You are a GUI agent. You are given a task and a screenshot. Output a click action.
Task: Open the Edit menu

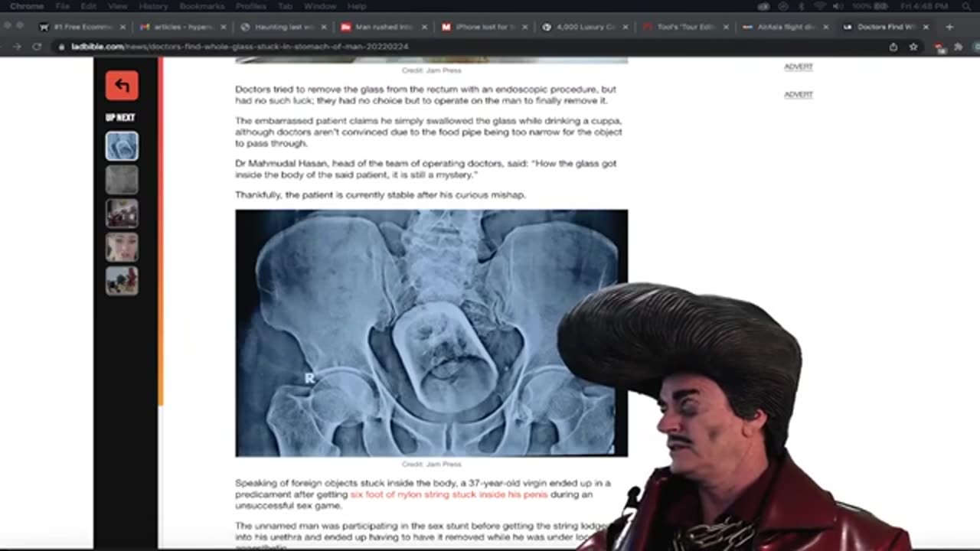click(x=89, y=6)
